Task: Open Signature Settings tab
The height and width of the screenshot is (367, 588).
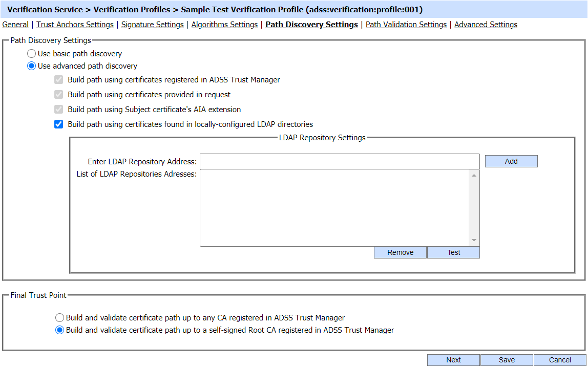Action: (152, 25)
